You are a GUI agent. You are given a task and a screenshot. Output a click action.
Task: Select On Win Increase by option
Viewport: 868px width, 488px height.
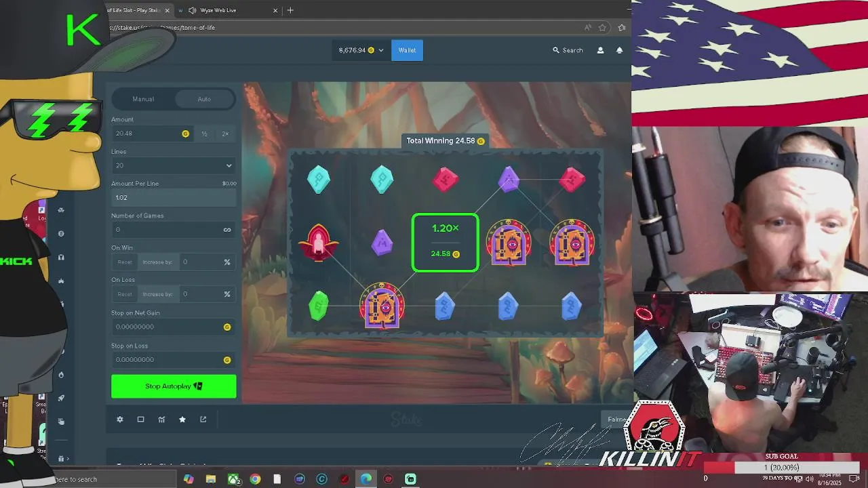(157, 262)
